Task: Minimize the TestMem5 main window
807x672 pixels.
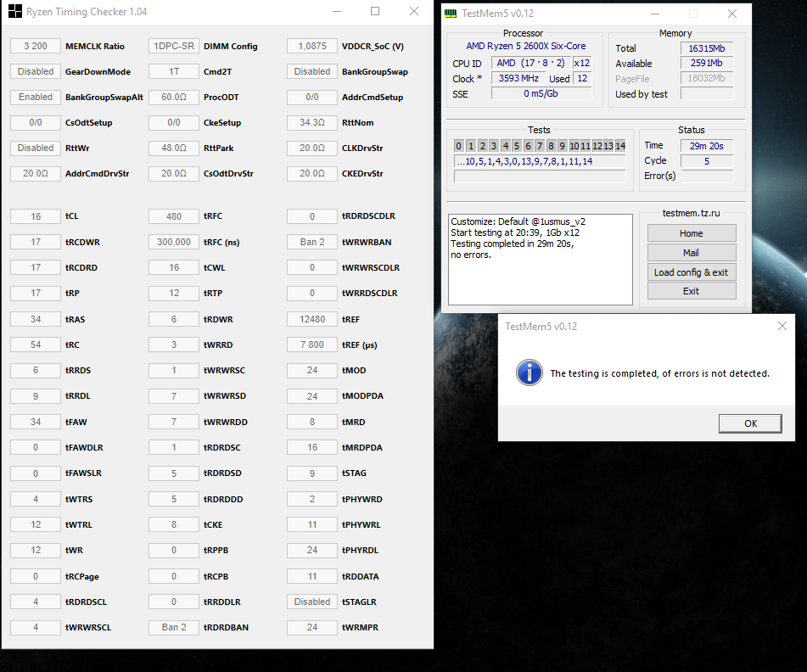Action: point(654,14)
